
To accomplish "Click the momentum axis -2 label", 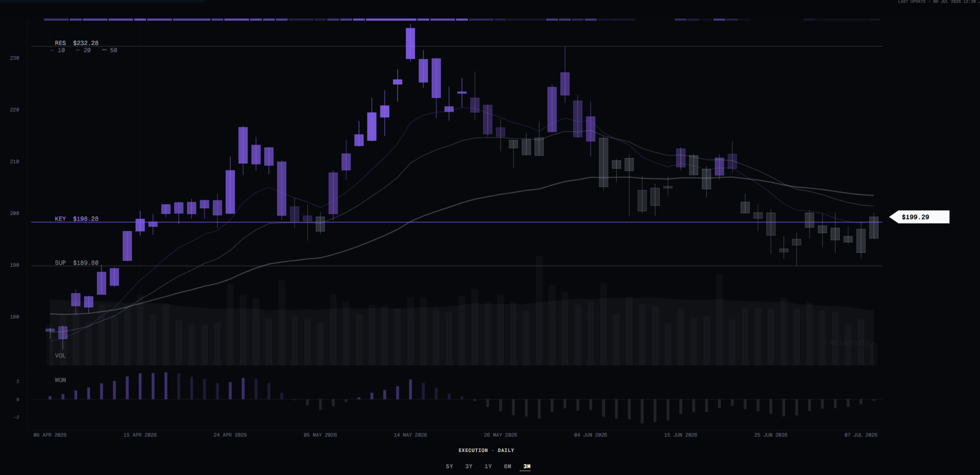I will click(17, 418).
